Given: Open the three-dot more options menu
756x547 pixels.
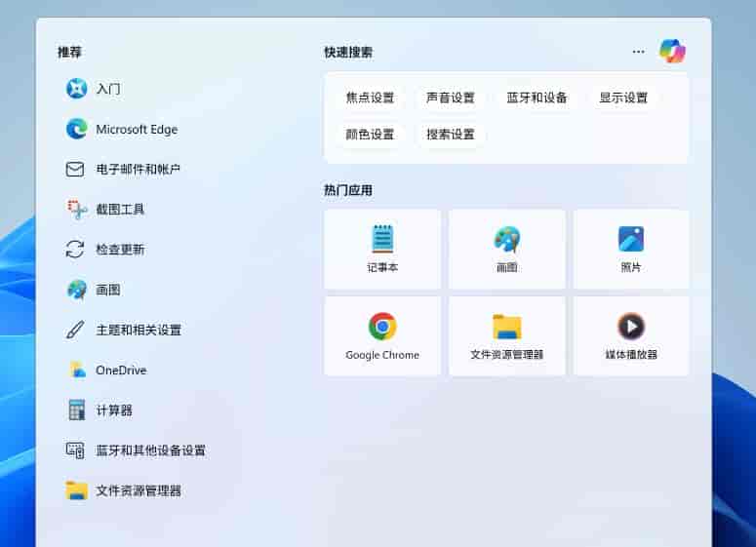Looking at the screenshot, I should coord(638,52).
